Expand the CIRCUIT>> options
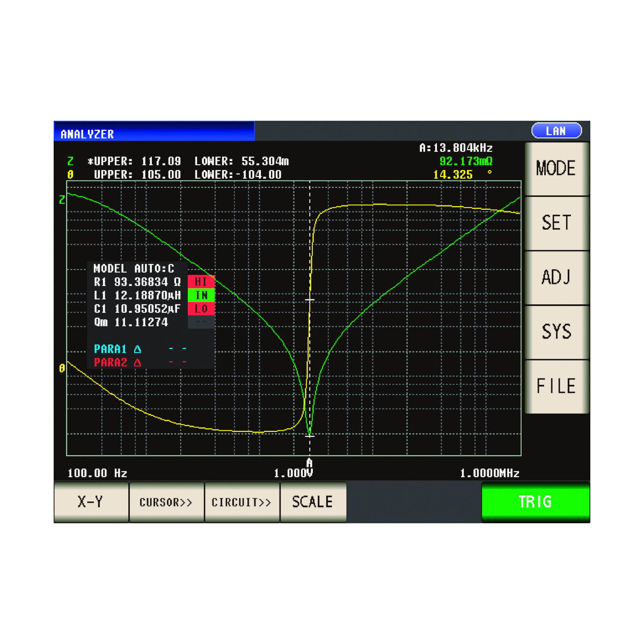 (241, 502)
